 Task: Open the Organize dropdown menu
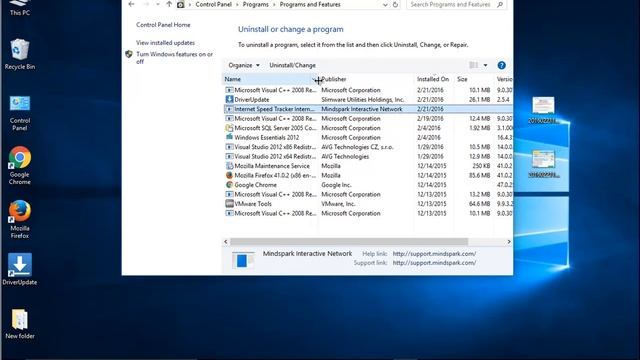click(x=244, y=65)
